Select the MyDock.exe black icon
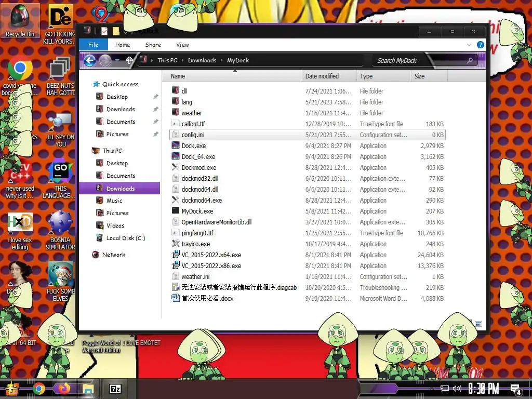532x399 pixels. pyautogui.click(x=176, y=211)
